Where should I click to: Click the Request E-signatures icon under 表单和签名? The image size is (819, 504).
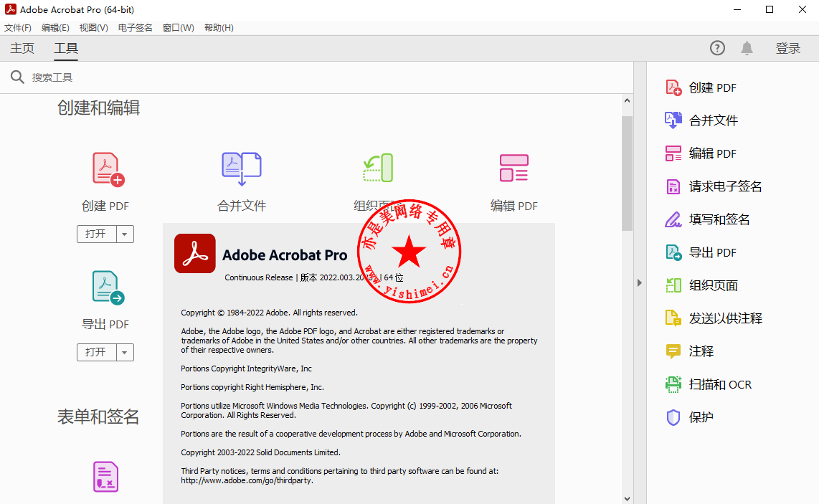105,476
